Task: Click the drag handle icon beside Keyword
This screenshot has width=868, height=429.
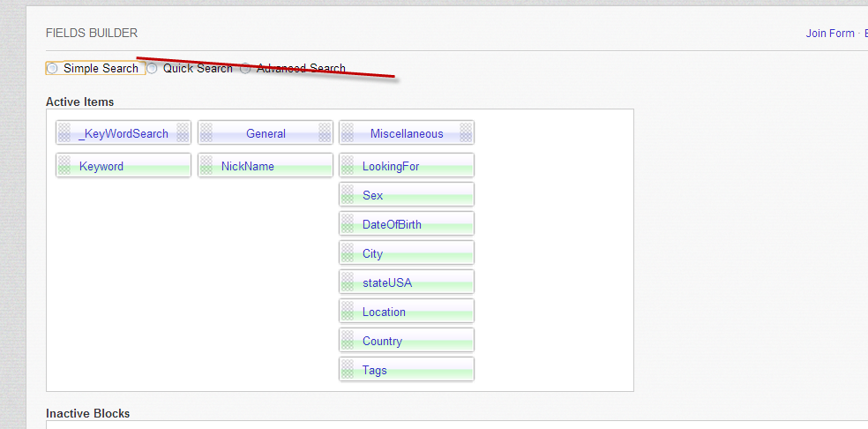Action: pos(64,166)
